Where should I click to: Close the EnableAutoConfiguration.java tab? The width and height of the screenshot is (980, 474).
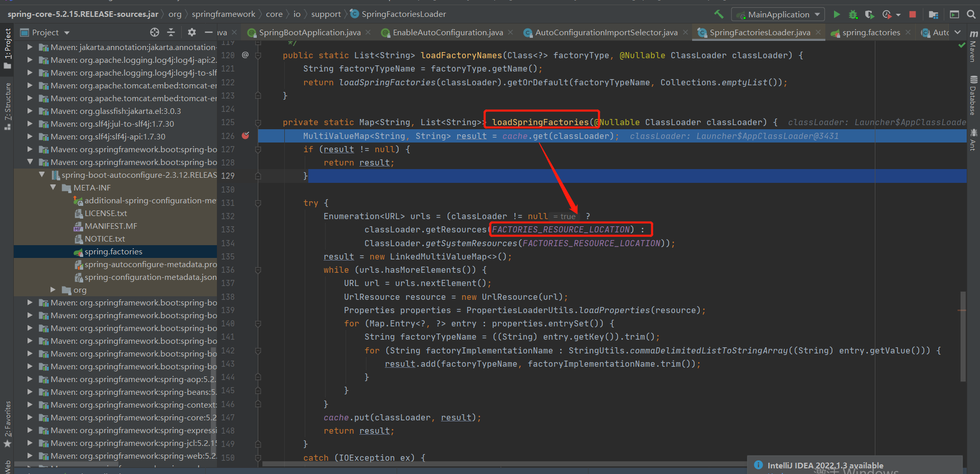click(x=511, y=32)
